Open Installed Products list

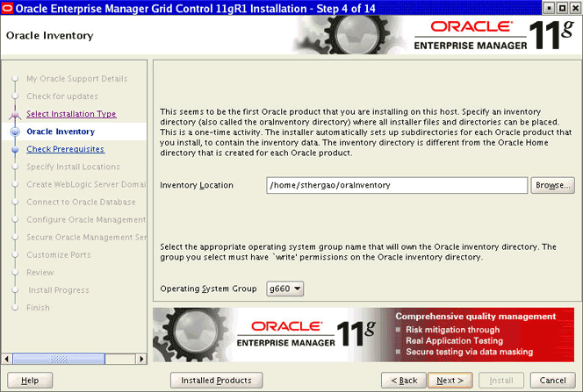point(216,381)
